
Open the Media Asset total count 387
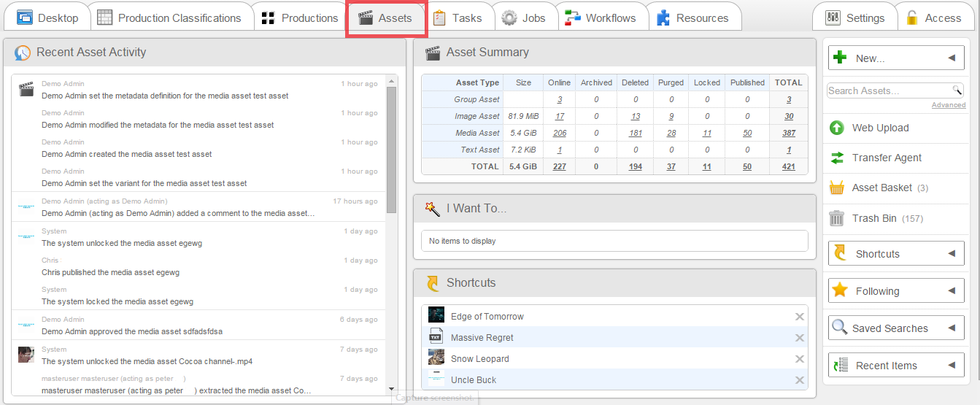tap(788, 133)
